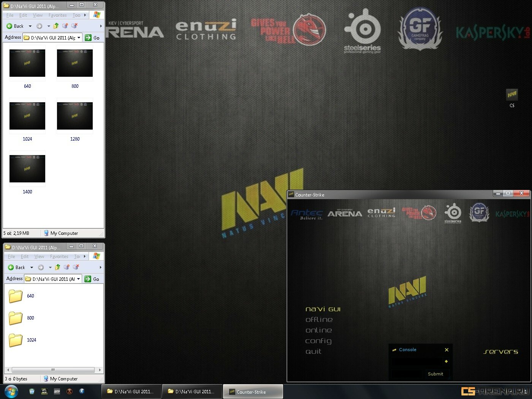Expand address bar dropdown in top Explorer window

(79, 38)
